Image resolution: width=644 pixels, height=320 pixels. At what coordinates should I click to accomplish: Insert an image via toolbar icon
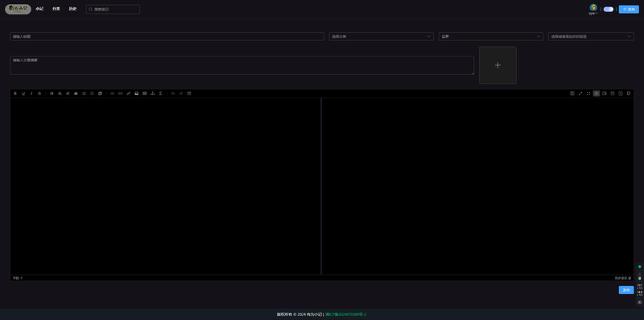136,94
